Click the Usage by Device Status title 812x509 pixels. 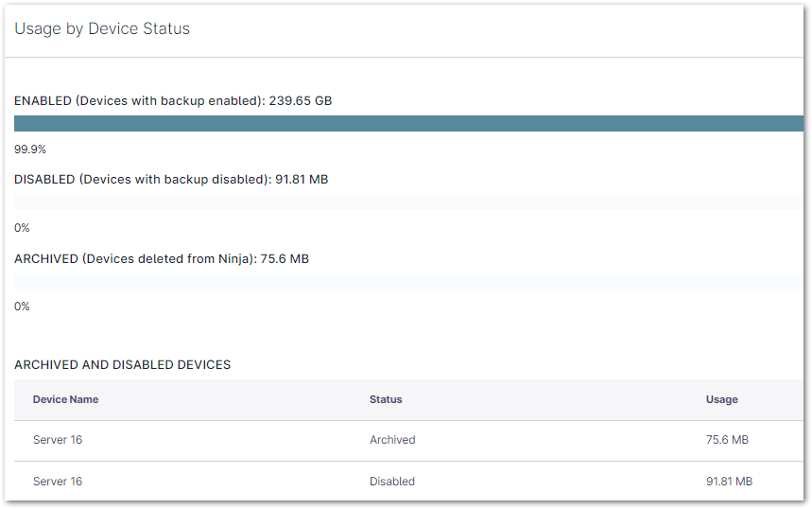[x=102, y=28]
